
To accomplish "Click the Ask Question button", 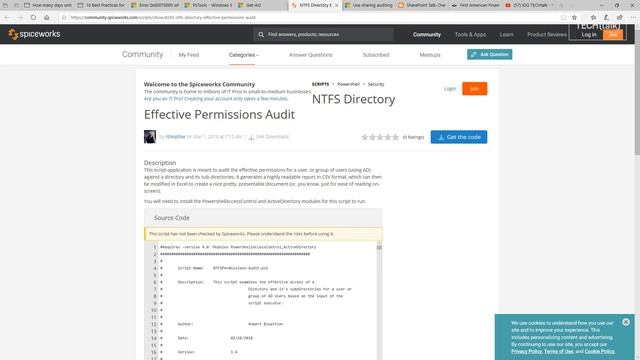I will [x=489, y=54].
